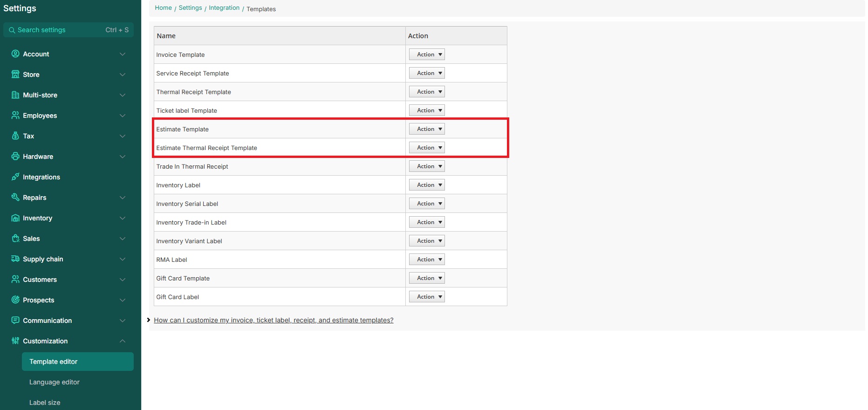Click the Store shop icon
Screen dimensions: 868x410
point(15,75)
